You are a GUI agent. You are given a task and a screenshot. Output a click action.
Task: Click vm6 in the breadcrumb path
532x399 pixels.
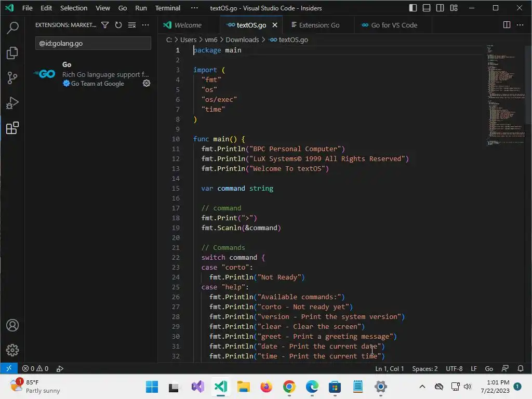coord(211,39)
